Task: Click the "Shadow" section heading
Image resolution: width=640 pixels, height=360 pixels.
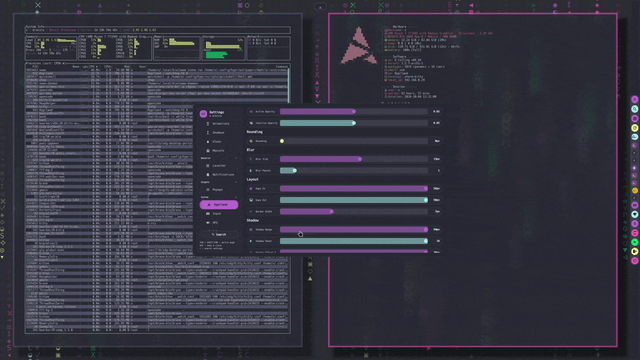Action: (253, 220)
